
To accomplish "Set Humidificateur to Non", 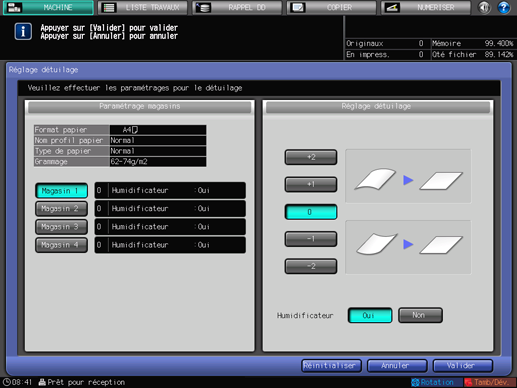I will coord(420,315).
